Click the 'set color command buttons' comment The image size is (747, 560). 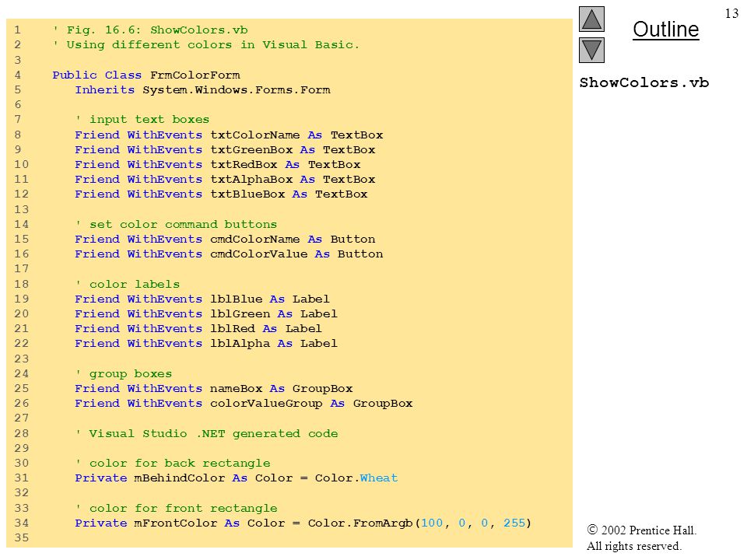(177, 224)
